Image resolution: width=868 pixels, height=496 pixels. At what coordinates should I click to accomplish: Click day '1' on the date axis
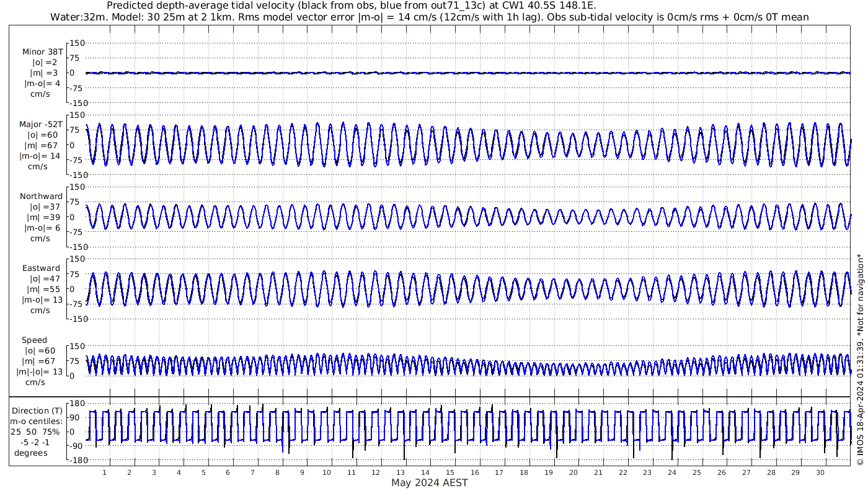pos(105,472)
